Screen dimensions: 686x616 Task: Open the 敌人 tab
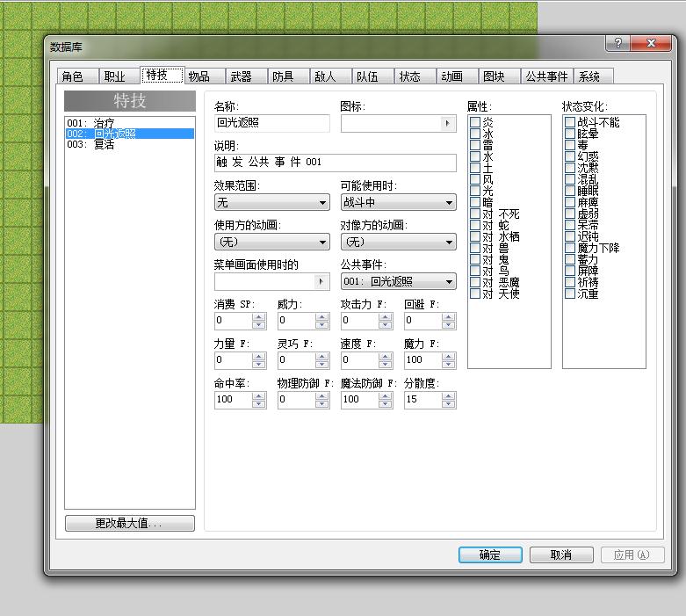click(x=330, y=76)
